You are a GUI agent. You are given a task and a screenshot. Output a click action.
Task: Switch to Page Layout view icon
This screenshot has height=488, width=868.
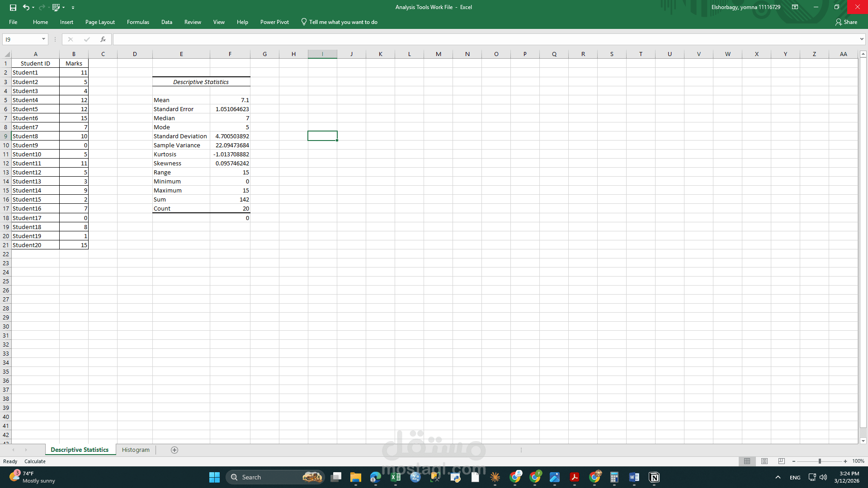tap(764, 461)
